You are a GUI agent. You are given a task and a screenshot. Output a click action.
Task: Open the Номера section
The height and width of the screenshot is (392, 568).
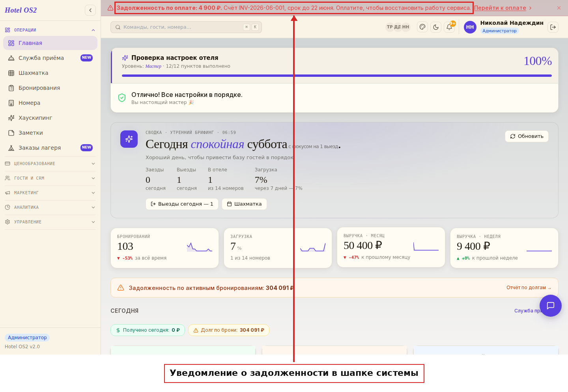tap(50, 103)
